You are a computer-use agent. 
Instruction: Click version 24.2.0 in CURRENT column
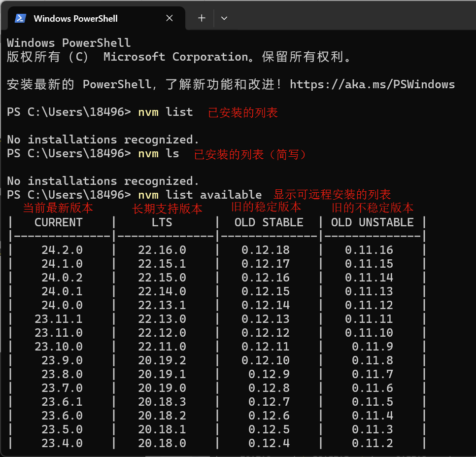[x=62, y=250]
